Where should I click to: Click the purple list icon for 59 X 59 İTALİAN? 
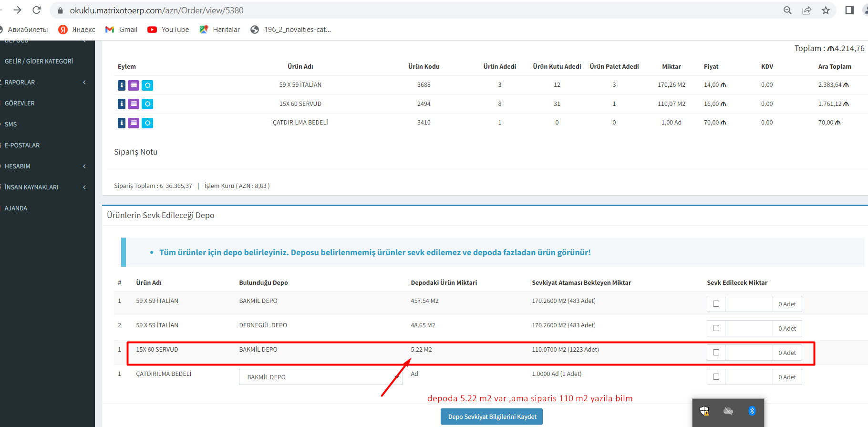click(134, 85)
